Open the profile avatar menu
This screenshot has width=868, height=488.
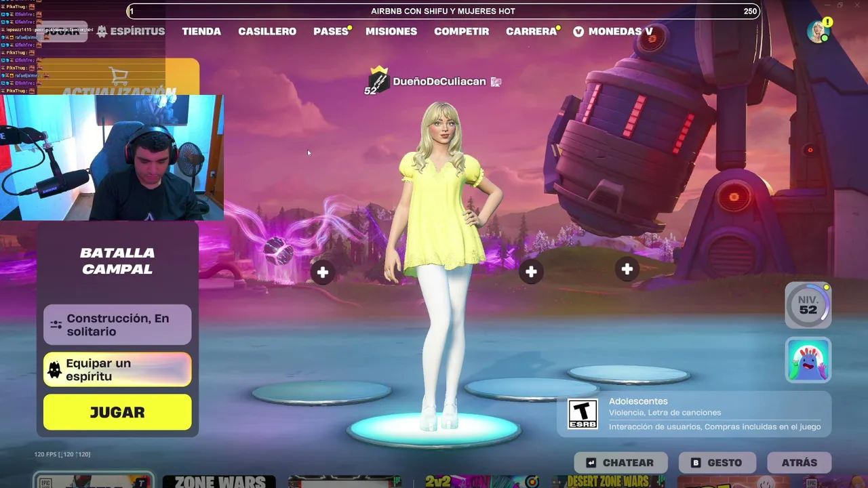[x=818, y=32]
